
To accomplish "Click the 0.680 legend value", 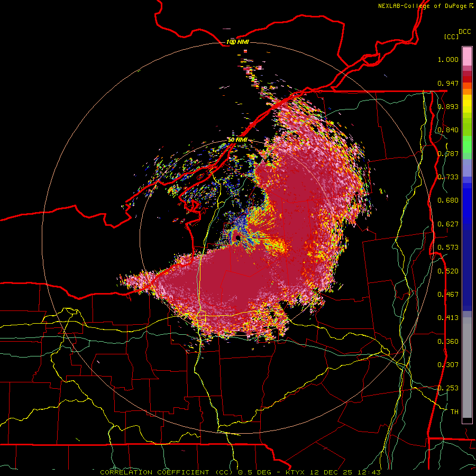I will [x=448, y=200].
